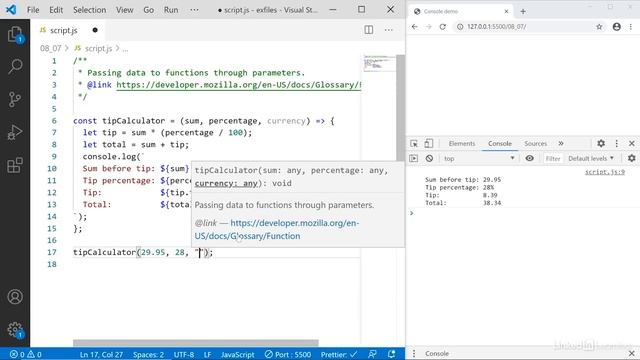
Task: Open errors and warnings in status bar
Action: (25, 354)
